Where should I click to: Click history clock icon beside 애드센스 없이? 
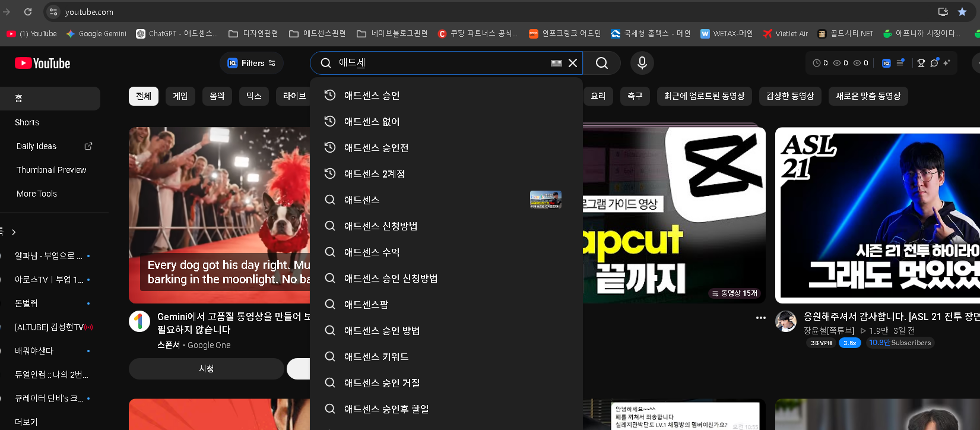point(330,121)
